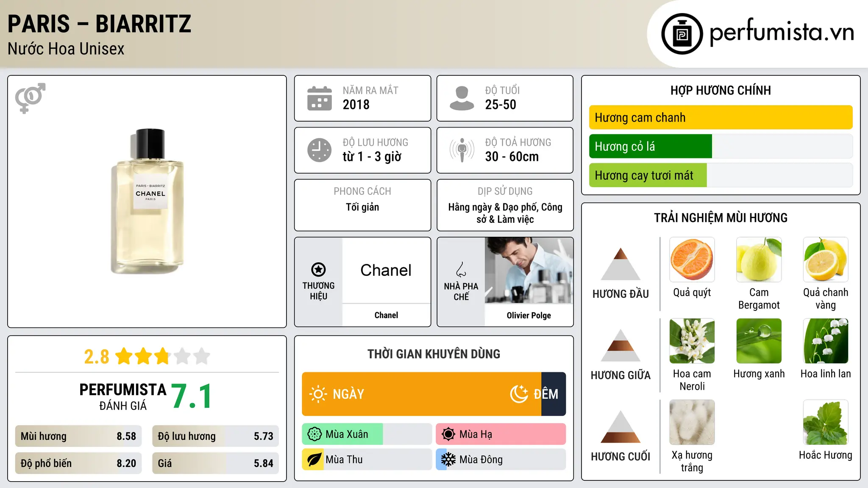Screen dimensions: 868x488
Task: Click the Hương cỏ lá green accord bar
Action: pyautogui.click(x=651, y=146)
